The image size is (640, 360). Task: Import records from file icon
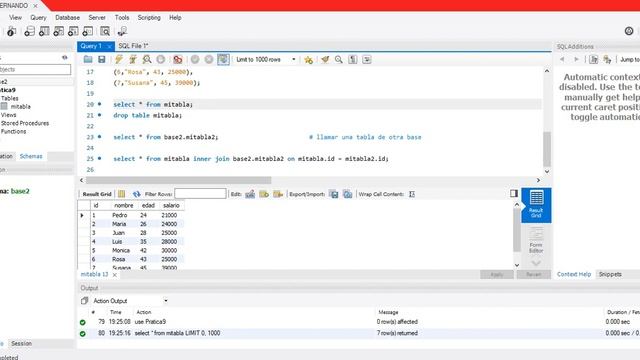point(348,194)
